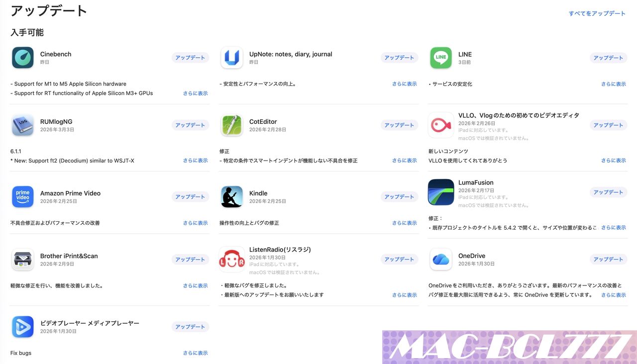Viewport: 637px width, 364px height.
Task: Open the ListenRadio app icon
Action: click(231, 260)
